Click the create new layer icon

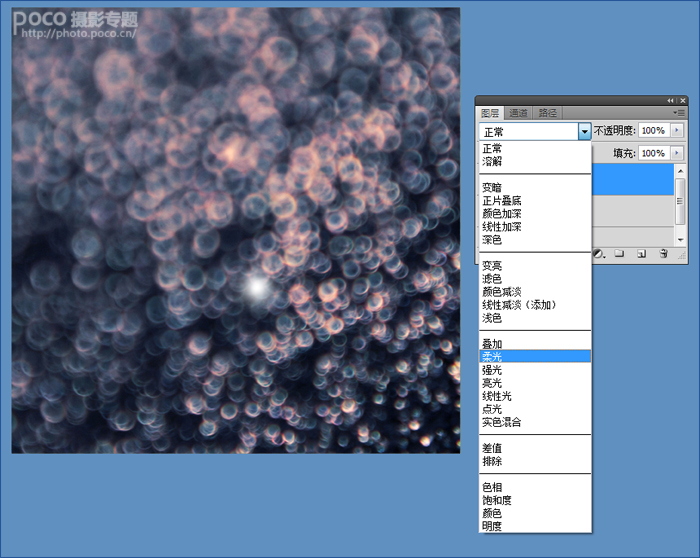[642, 254]
